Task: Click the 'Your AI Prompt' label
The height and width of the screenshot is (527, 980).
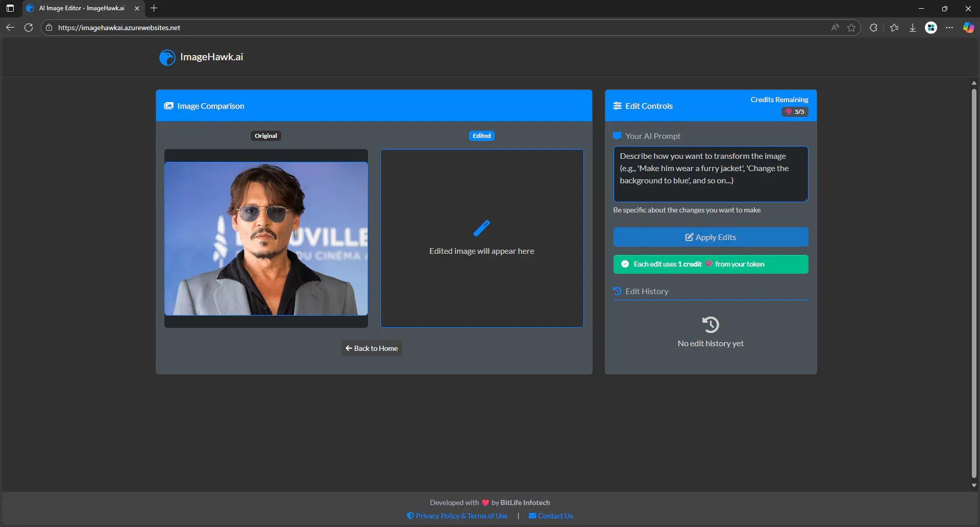Action: tap(653, 136)
